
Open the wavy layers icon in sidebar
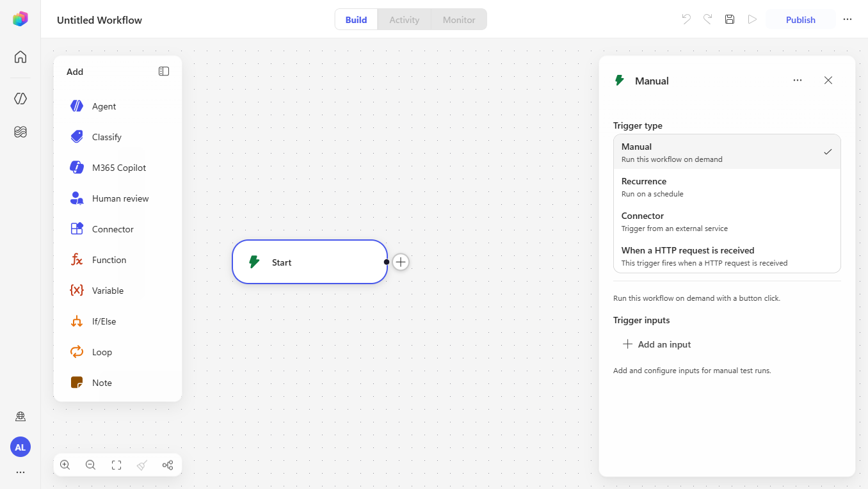click(20, 132)
